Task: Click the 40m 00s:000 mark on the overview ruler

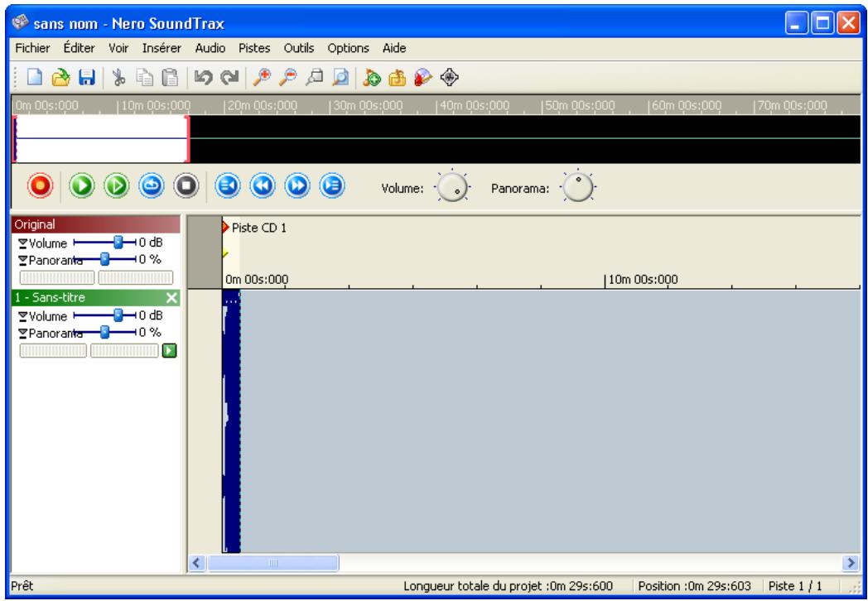Action: 473,105
